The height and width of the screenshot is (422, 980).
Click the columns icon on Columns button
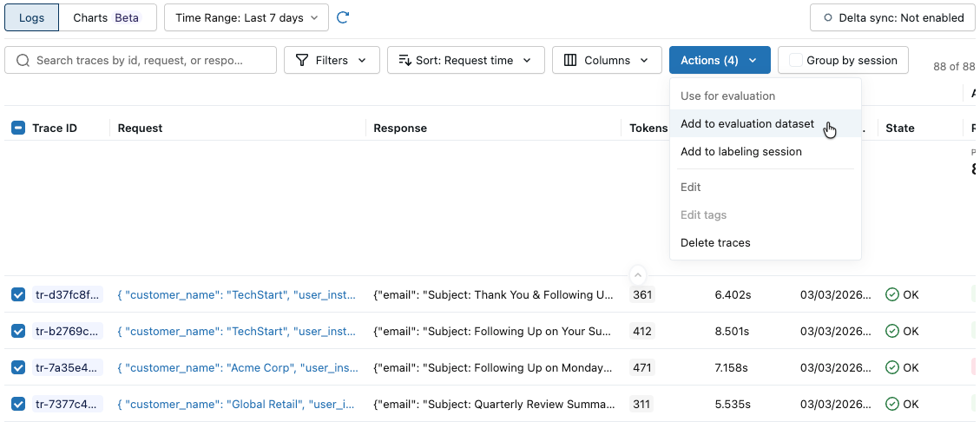pyautogui.click(x=570, y=61)
